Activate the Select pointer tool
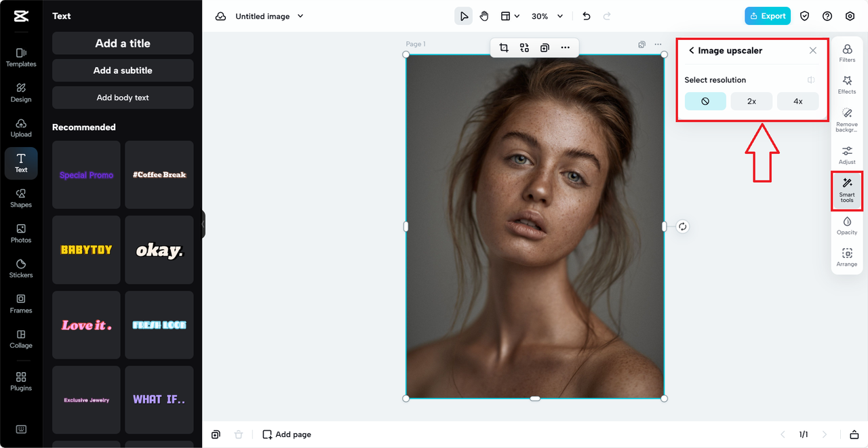The image size is (868, 448). (x=463, y=16)
